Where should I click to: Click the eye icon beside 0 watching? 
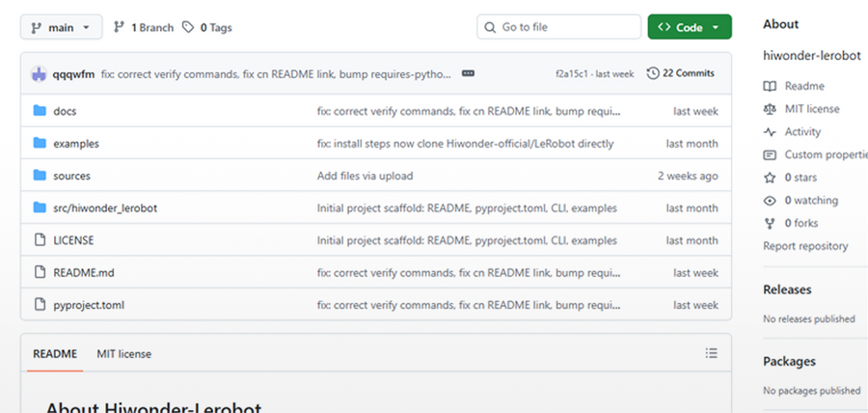pyautogui.click(x=770, y=201)
